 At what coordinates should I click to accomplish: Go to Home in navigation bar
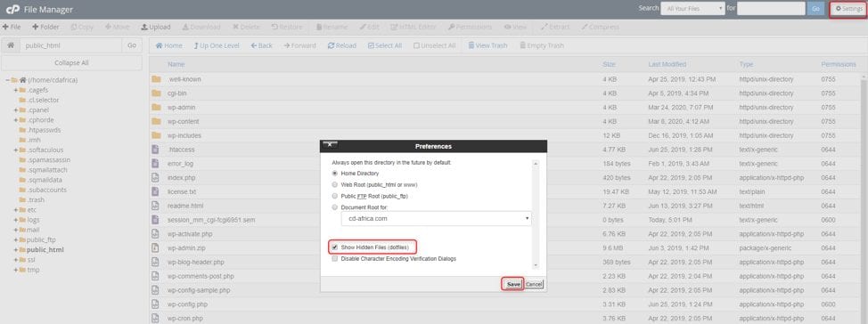pos(168,45)
